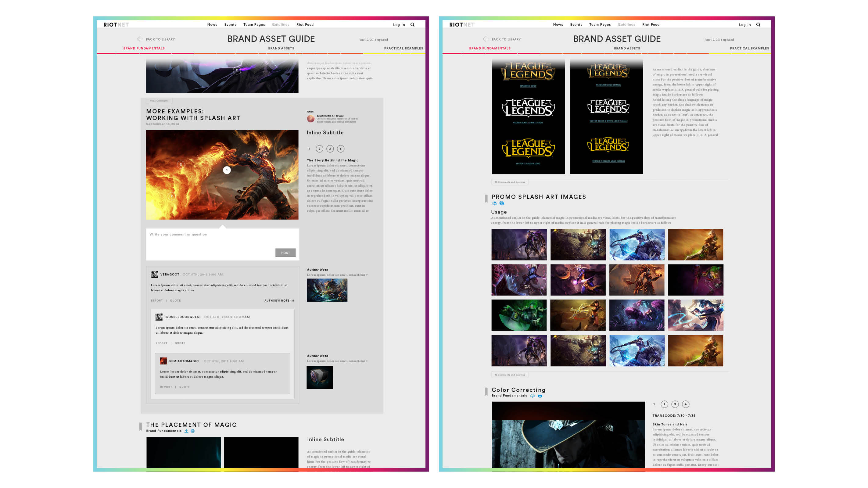Click the Back to Library arrow on the right page

coord(486,39)
